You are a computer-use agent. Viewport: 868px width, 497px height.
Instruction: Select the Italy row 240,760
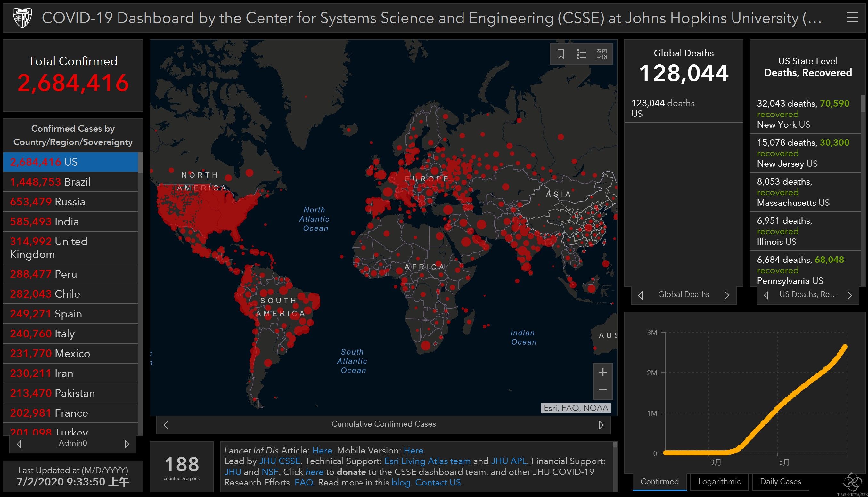(70, 333)
